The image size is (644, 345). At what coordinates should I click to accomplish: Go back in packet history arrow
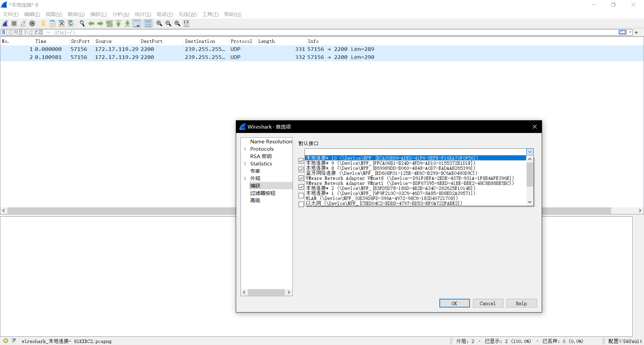91,23
